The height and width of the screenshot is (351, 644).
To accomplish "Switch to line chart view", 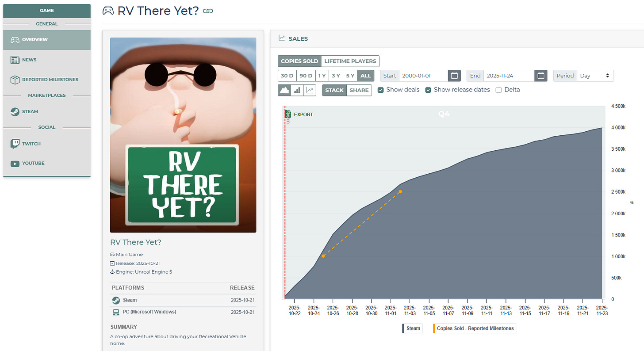I will [310, 90].
